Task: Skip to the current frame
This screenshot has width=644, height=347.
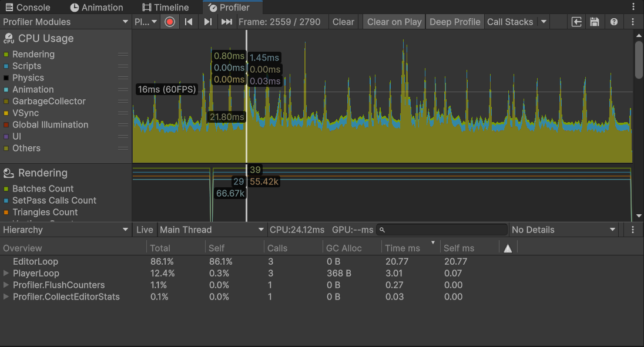Action: (226, 22)
